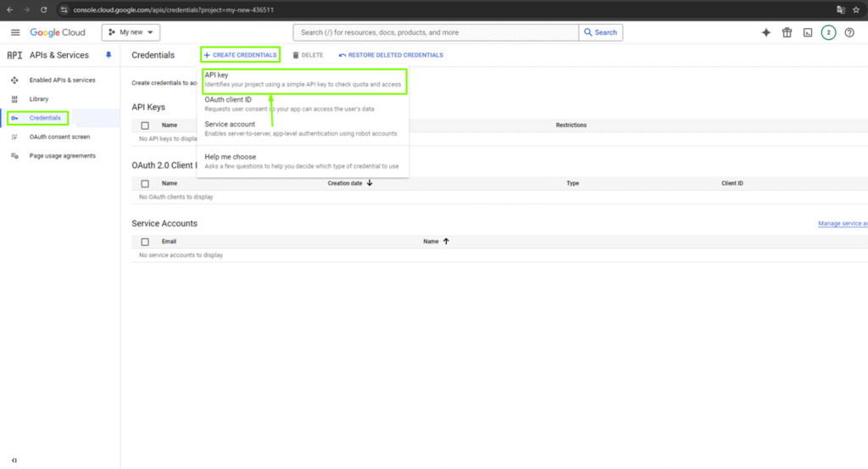
Task: Click the OAuth consent screen icon
Action: point(14,137)
